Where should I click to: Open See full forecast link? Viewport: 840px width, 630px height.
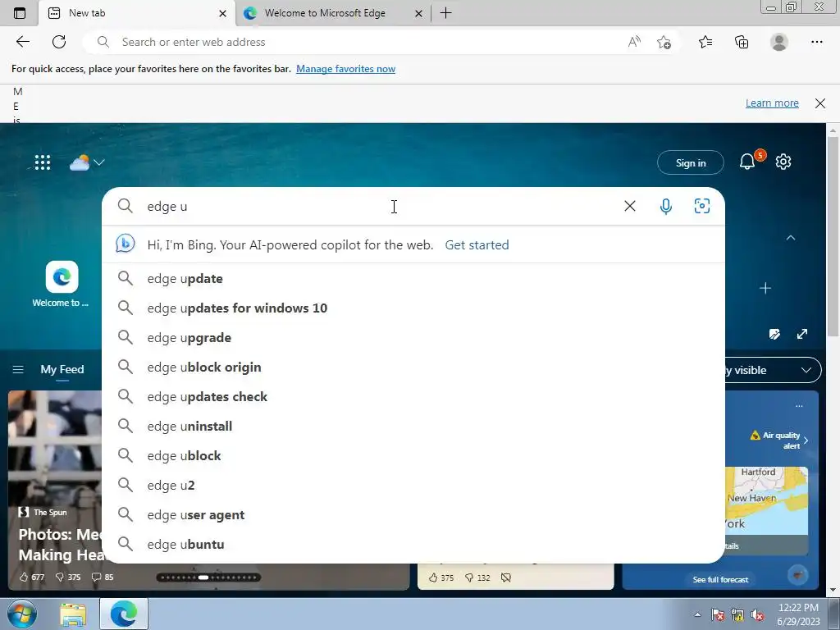pos(720,580)
